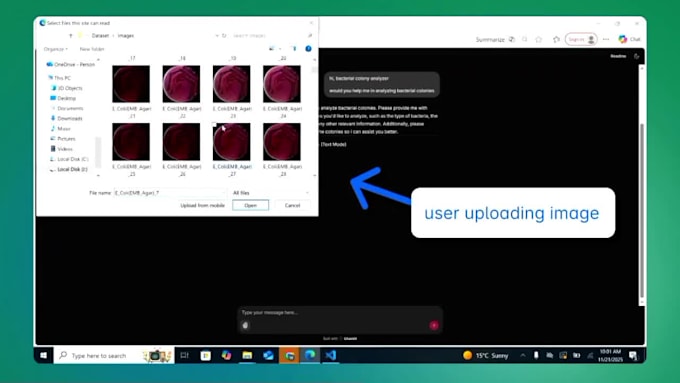The width and height of the screenshot is (680, 383).
Task: Open the All files type dropdown
Action: click(271, 193)
